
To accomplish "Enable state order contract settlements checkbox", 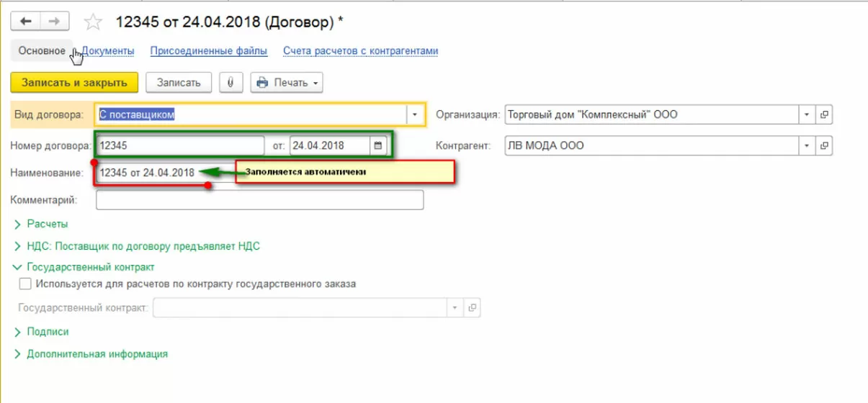I will (x=25, y=284).
